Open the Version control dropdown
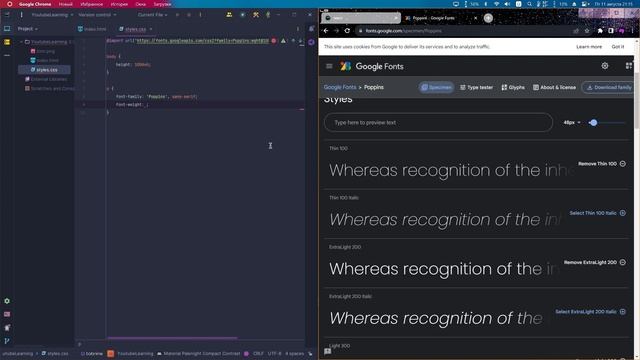 tap(97, 15)
